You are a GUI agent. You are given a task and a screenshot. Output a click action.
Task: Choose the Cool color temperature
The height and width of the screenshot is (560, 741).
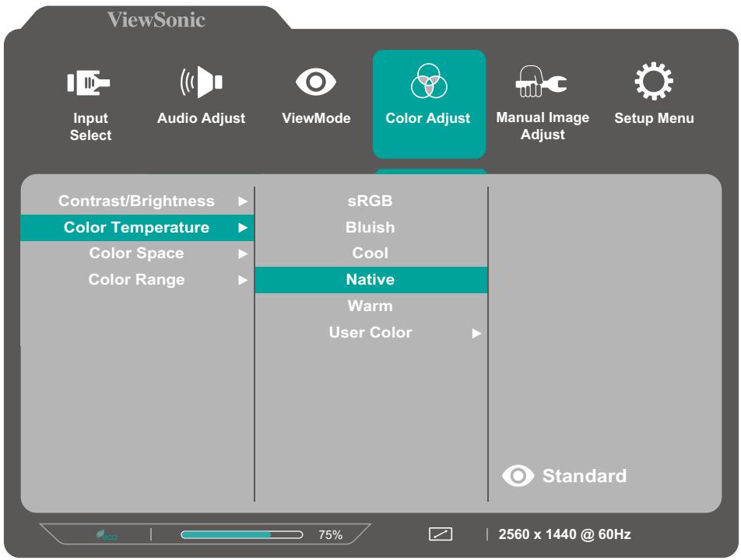[371, 254]
